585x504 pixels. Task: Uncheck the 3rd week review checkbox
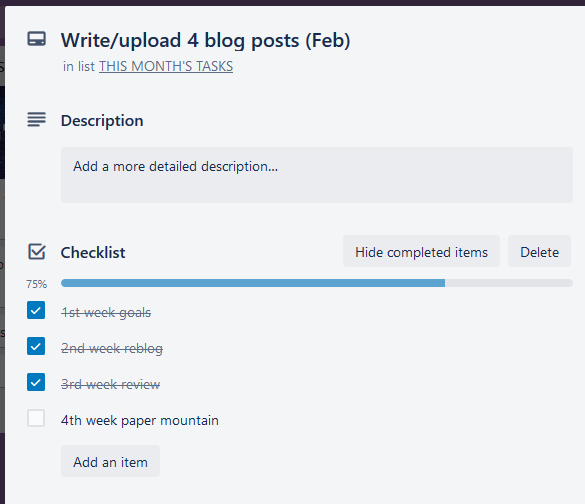tap(36, 382)
